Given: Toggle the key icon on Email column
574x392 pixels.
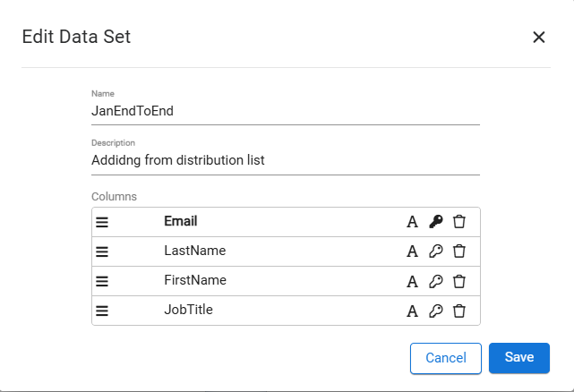Looking at the screenshot, I should point(436,222).
